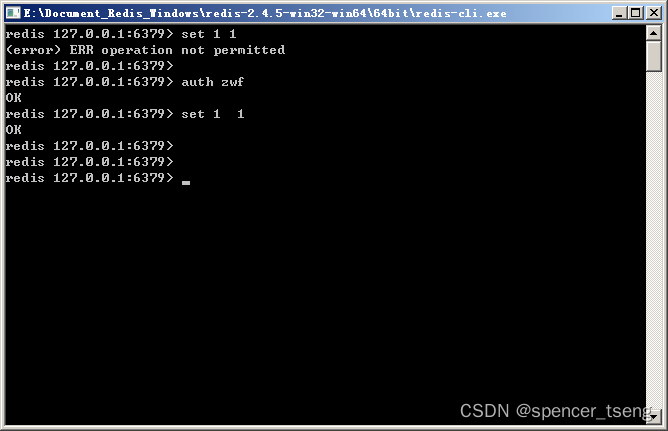
Task: Click the "auth zwf" command text
Action: point(213,82)
